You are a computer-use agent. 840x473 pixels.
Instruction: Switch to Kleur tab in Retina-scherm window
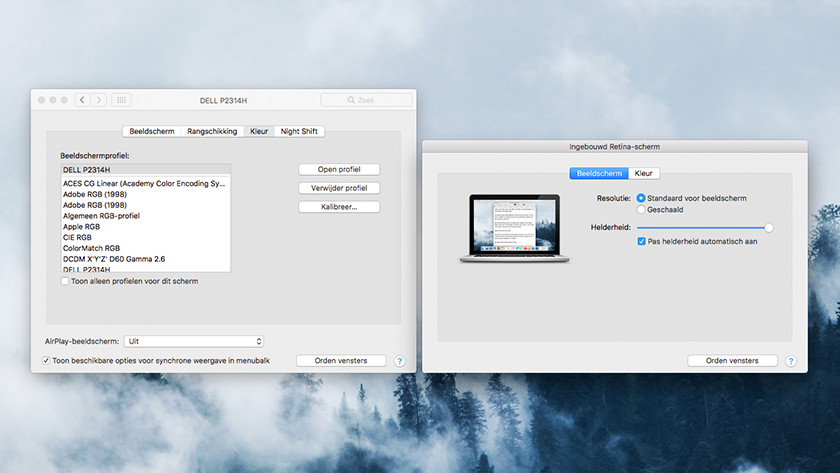click(x=644, y=173)
